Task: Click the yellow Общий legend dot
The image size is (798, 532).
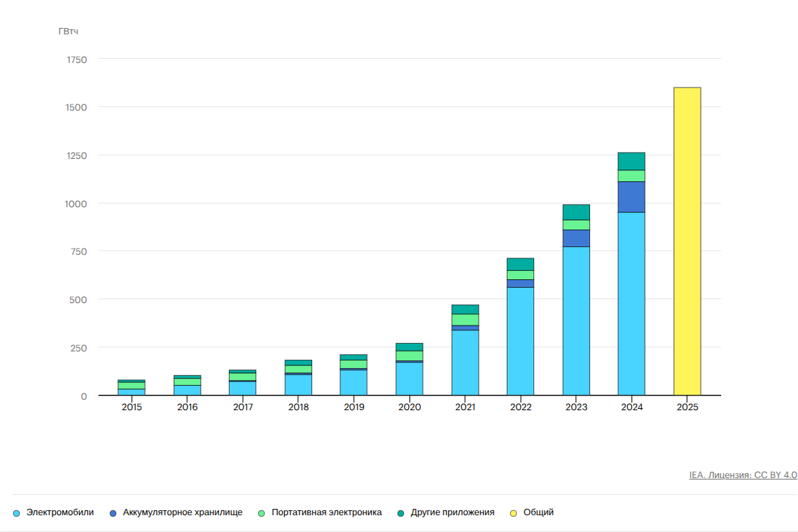Action: (x=514, y=513)
